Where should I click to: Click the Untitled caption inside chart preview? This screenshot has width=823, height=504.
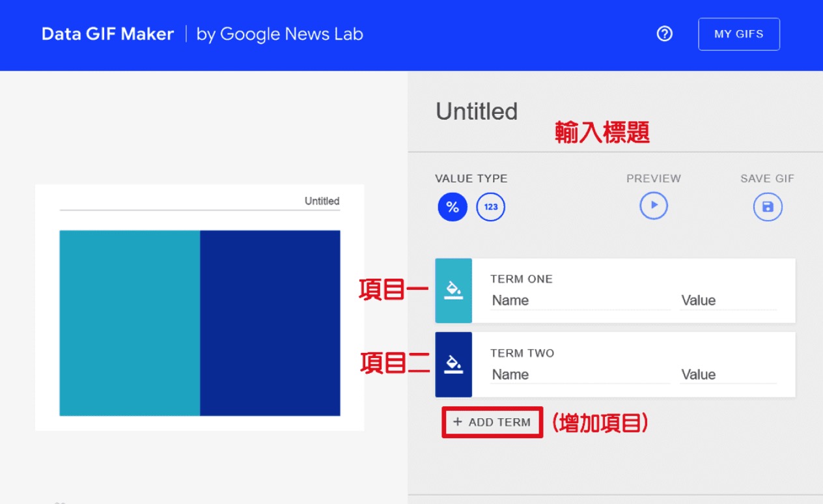(322, 201)
